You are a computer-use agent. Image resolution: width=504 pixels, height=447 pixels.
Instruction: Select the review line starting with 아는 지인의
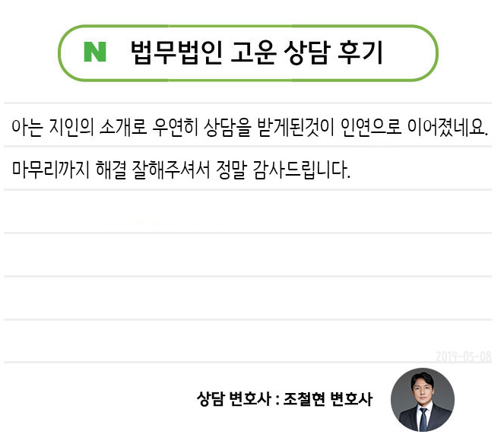click(x=249, y=125)
